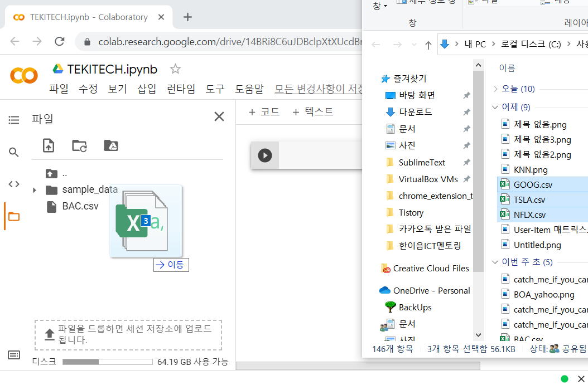Select BOA_yahoo.png file

[x=543, y=295]
